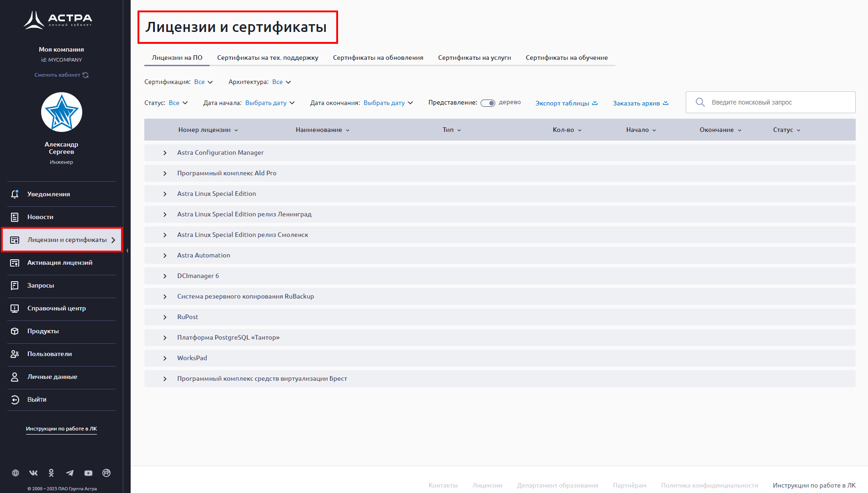Open the Контакты footer link
868x493 pixels.
click(443, 485)
